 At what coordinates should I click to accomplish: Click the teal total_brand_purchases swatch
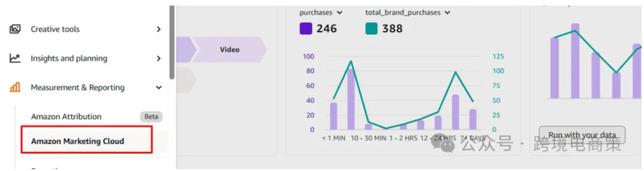pos(371,29)
